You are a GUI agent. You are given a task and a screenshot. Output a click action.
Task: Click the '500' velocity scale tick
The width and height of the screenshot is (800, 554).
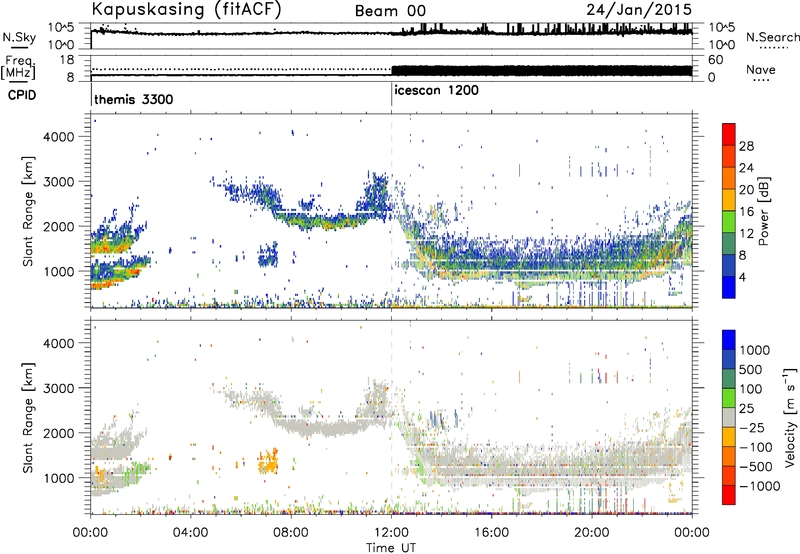pyautogui.click(x=751, y=369)
